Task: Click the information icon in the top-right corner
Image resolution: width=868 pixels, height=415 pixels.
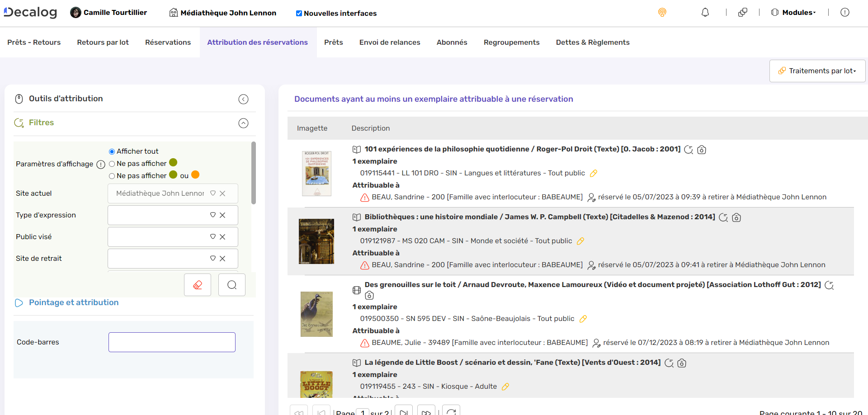Action: pos(845,12)
